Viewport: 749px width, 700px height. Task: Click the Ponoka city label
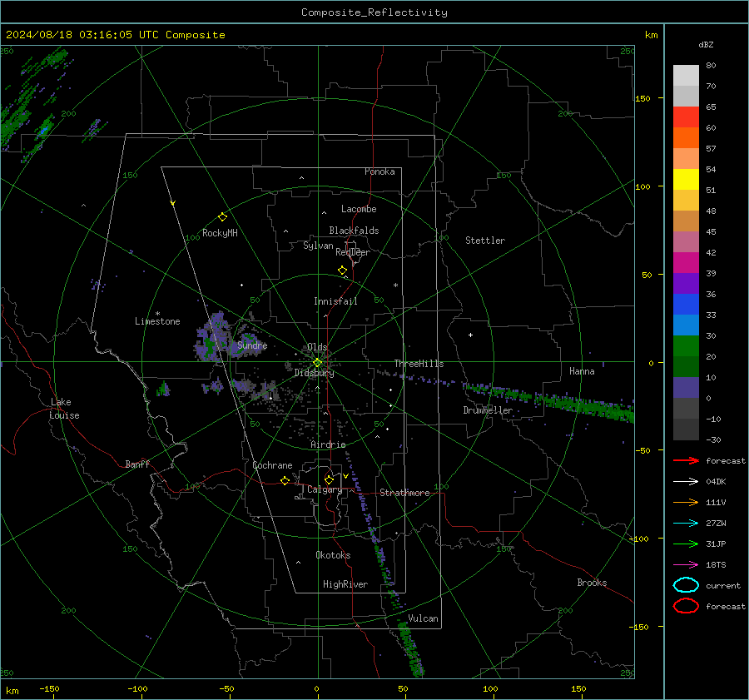tap(379, 171)
